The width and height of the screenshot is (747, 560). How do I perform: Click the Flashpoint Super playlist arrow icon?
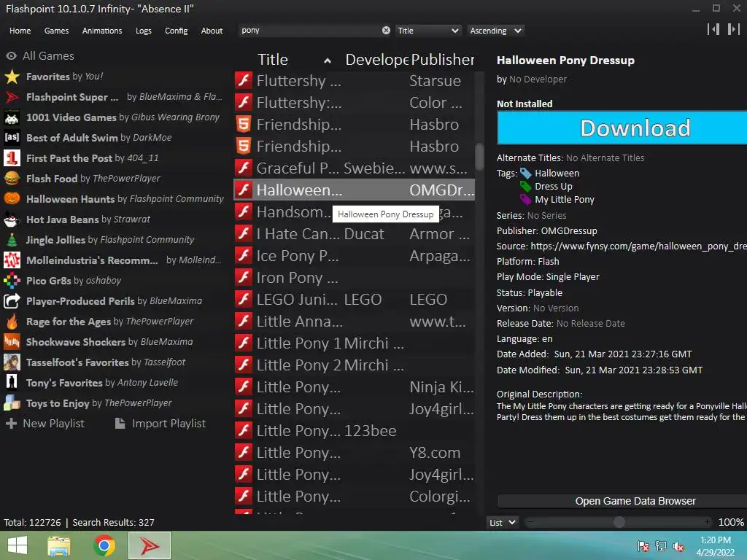click(12, 97)
